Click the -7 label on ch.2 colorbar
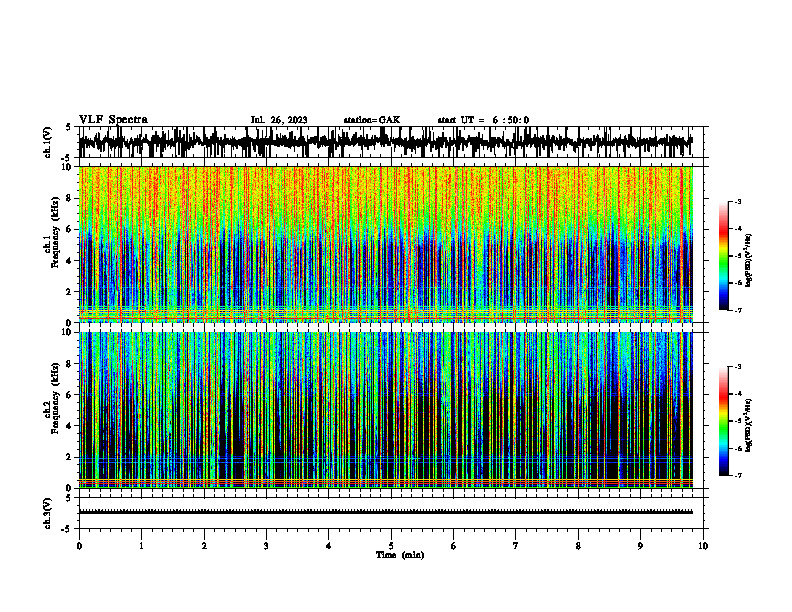Viewport: 792px width, 612px height. click(x=738, y=476)
